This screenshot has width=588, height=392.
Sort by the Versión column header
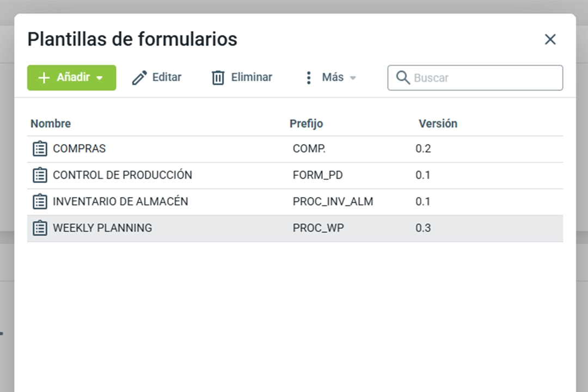point(438,124)
